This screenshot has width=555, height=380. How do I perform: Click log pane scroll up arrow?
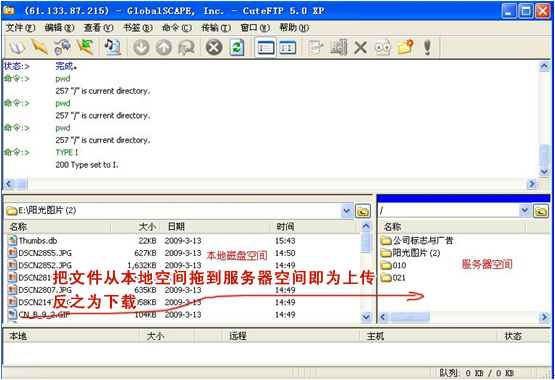pos(544,66)
